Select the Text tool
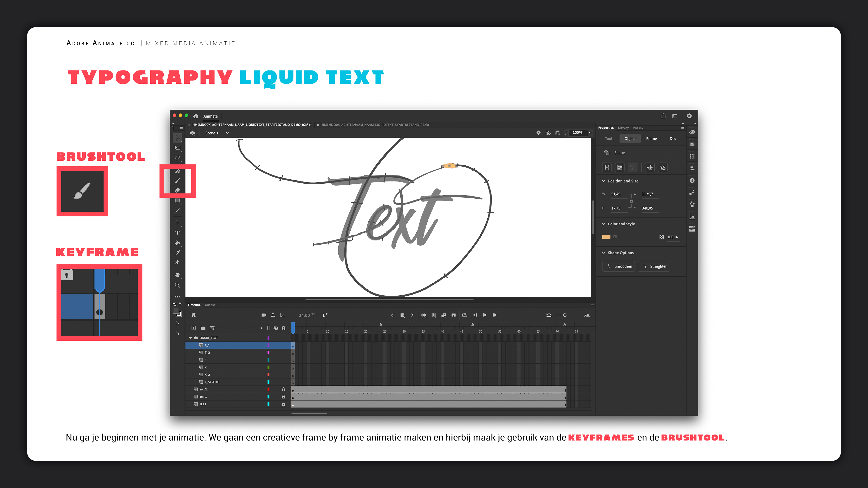This screenshot has height=488, width=868. [x=178, y=233]
